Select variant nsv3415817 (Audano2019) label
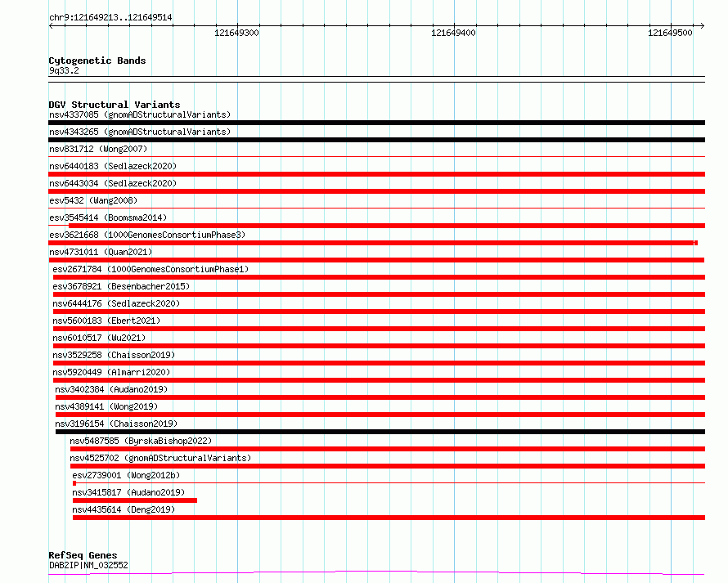 coord(128,492)
